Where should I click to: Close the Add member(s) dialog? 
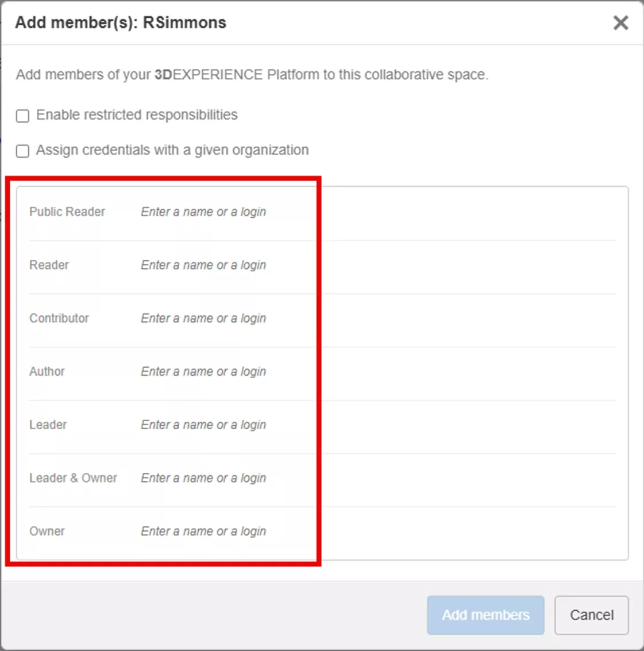click(620, 23)
